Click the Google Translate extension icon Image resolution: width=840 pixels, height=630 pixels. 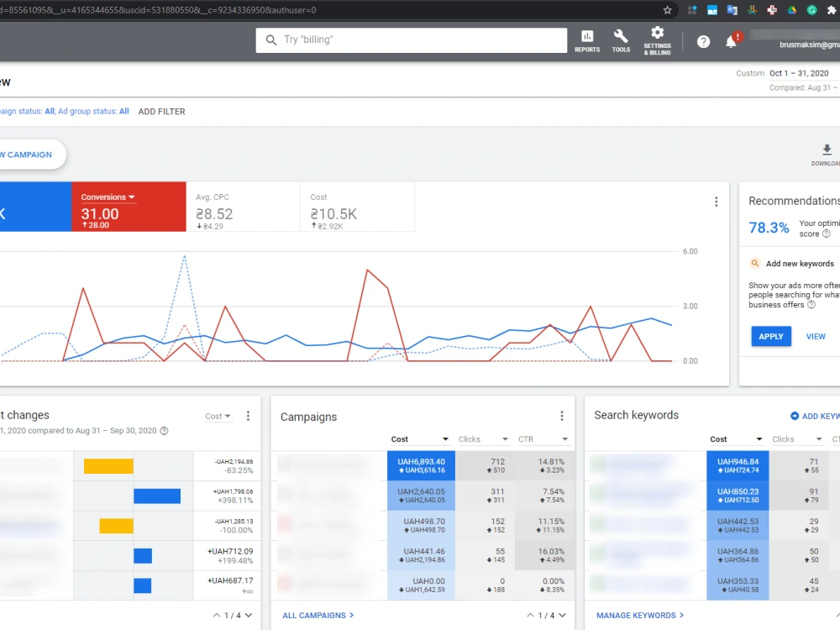click(732, 10)
